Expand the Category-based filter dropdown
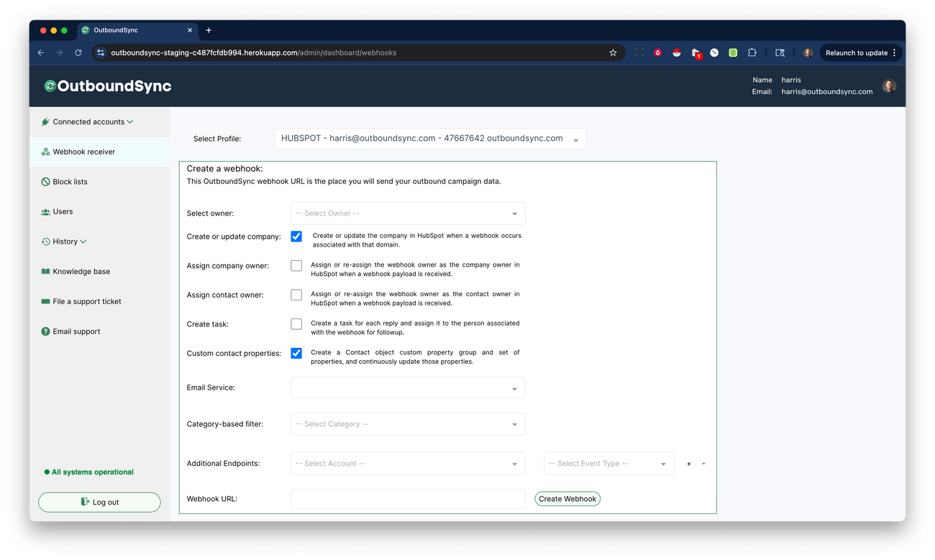The height and width of the screenshot is (560, 935). [x=407, y=423]
